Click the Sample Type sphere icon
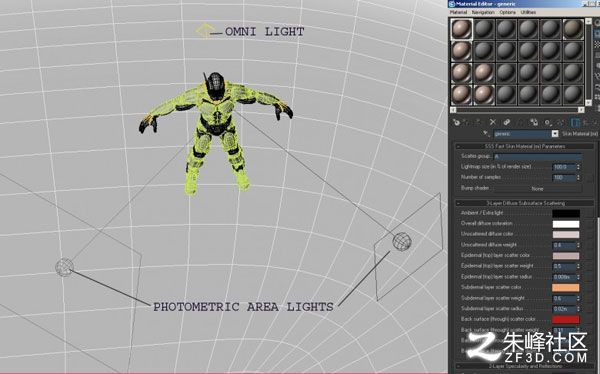 pos(597,23)
